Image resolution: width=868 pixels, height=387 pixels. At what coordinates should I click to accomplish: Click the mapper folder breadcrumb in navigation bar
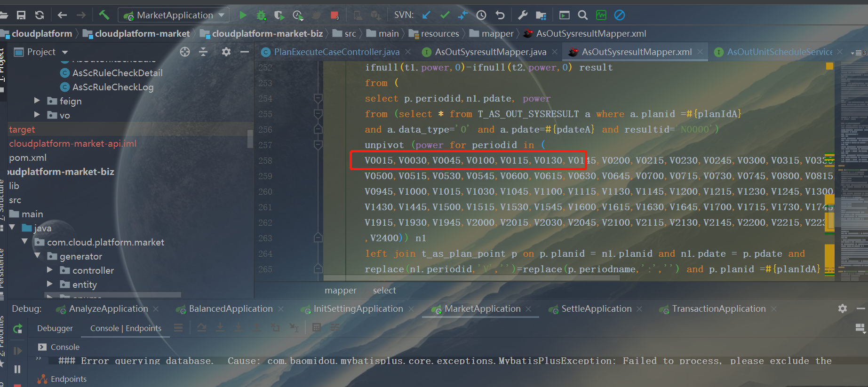coord(491,33)
